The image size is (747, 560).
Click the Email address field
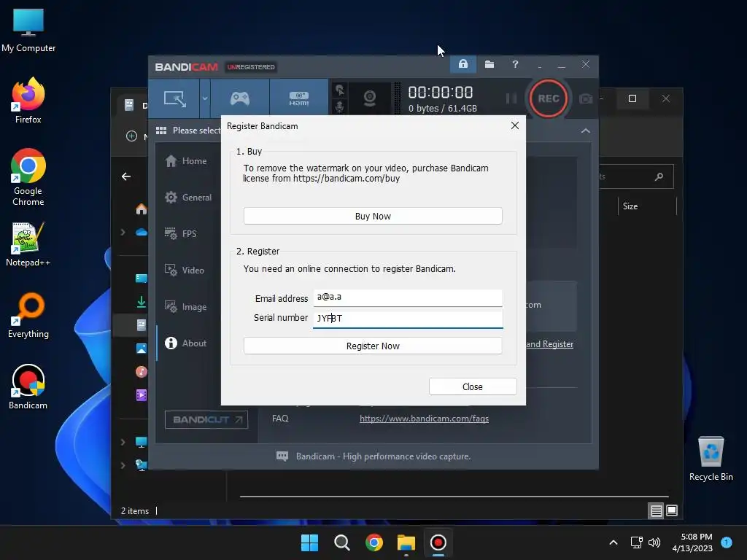[x=408, y=298]
